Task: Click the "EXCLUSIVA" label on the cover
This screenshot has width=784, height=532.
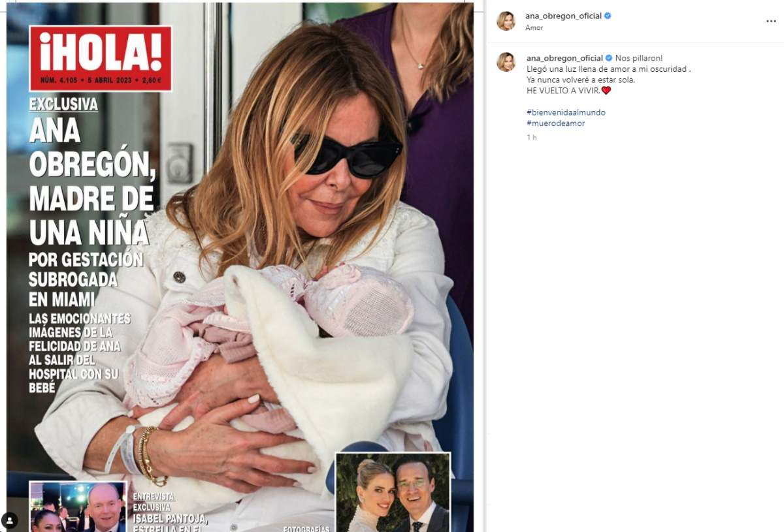Action: (63, 104)
